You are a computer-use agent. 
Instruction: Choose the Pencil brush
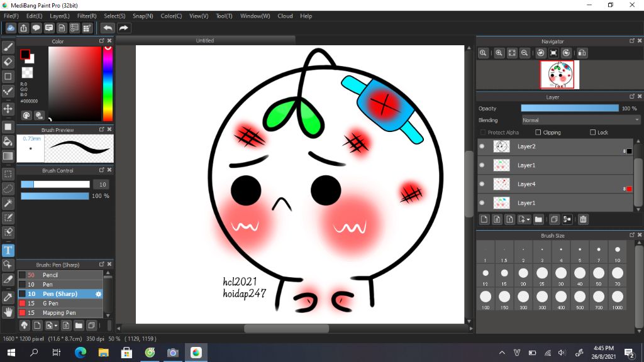pyautogui.click(x=60, y=275)
